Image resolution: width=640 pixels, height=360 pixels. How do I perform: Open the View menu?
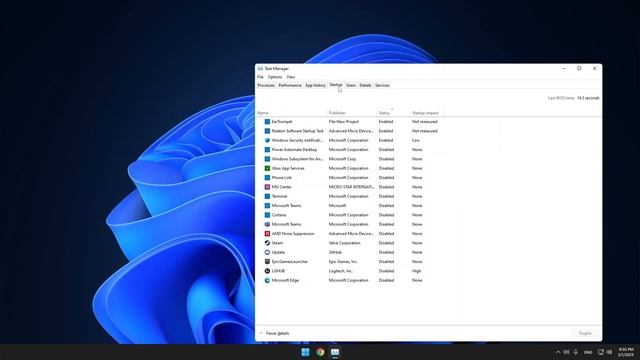point(291,77)
